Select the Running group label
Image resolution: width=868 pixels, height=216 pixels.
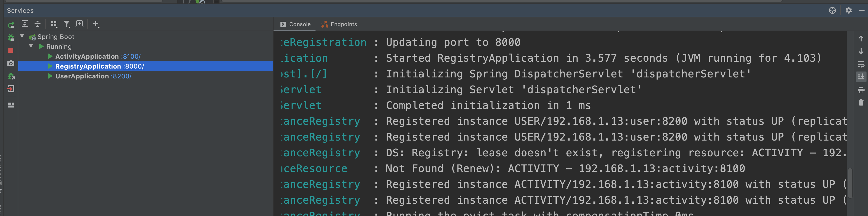click(x=59, y=46)
